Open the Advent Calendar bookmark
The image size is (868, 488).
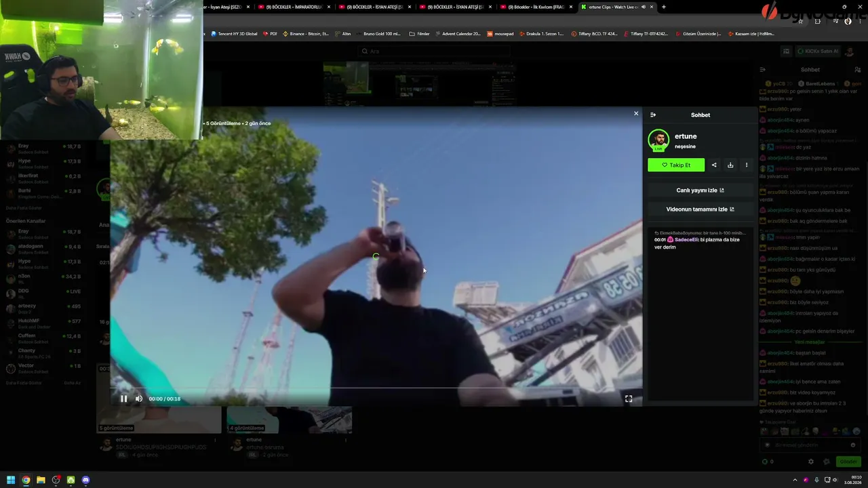(458, 33)
